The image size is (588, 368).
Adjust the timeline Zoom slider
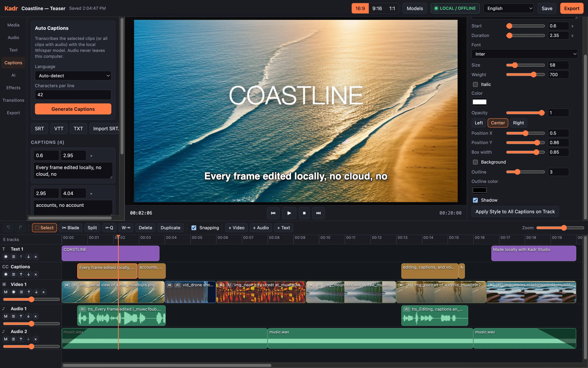pyautogui.click(x=560, y=228)
